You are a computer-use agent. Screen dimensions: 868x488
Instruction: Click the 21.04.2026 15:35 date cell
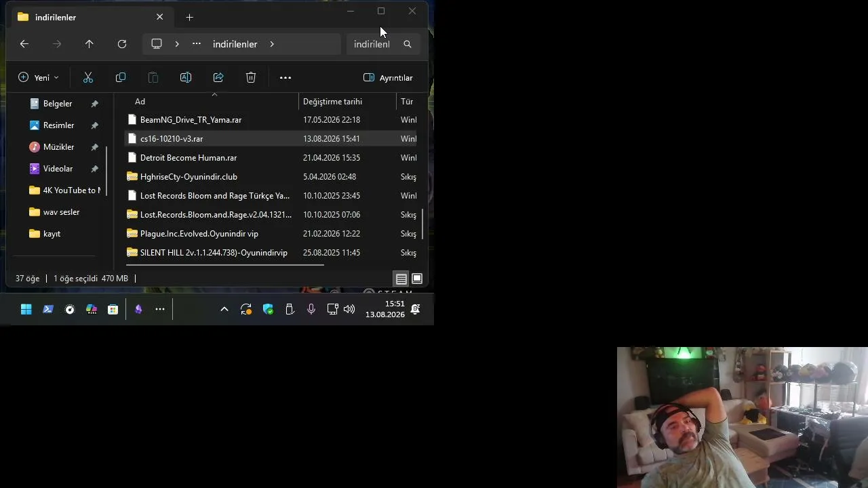coord(332,158)
